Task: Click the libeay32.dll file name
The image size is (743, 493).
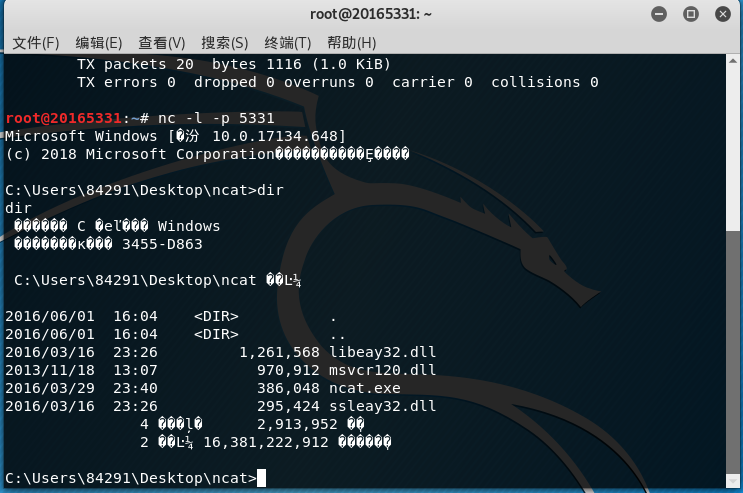Action: point(382,352)
